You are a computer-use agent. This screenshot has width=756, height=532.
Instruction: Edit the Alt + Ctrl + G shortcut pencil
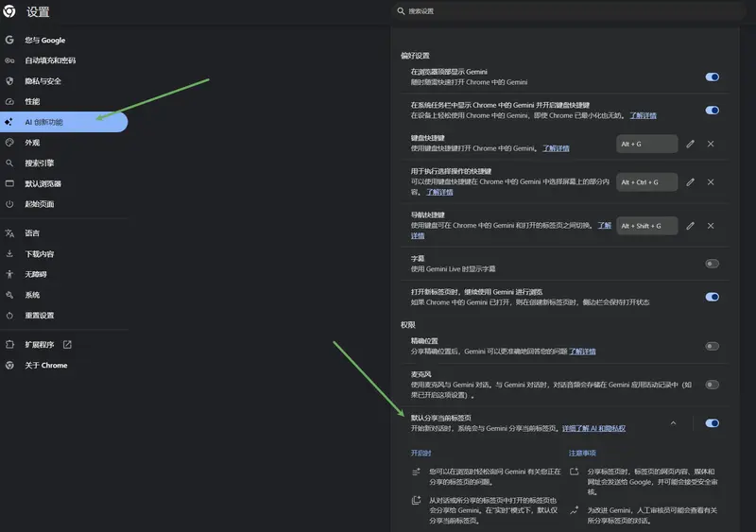click(x=691, y=182)
